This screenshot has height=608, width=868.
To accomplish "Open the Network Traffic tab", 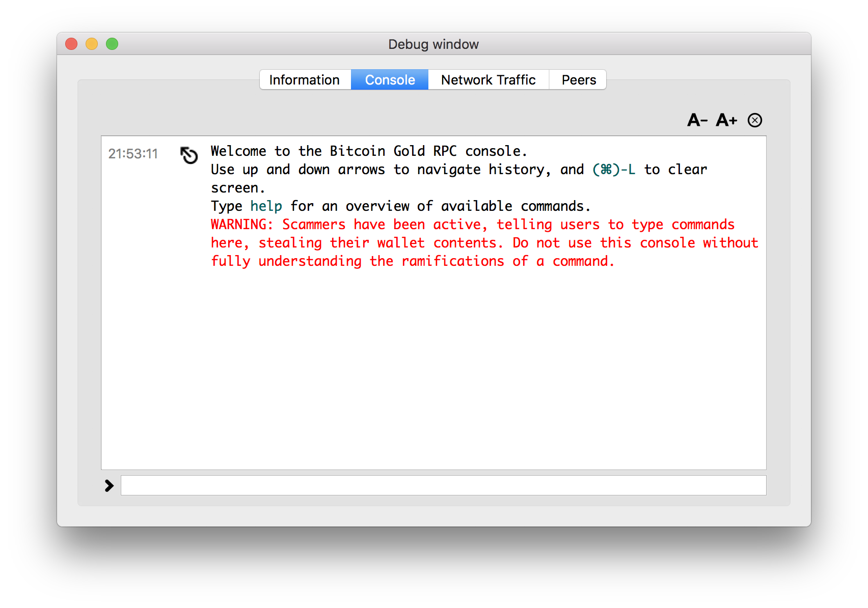I will [x=488, y=80].
